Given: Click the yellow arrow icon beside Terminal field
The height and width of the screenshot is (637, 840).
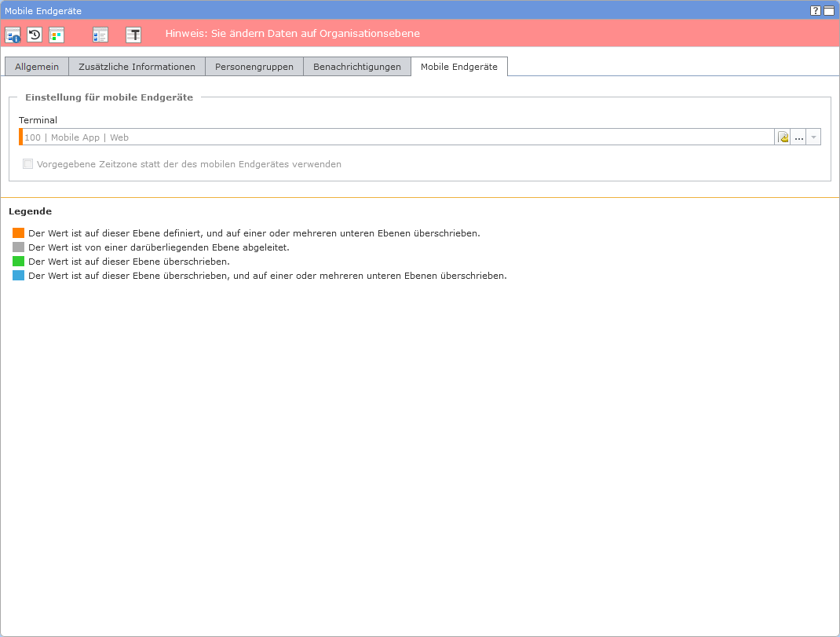Looking at the screenshot, I should [783, 137].
